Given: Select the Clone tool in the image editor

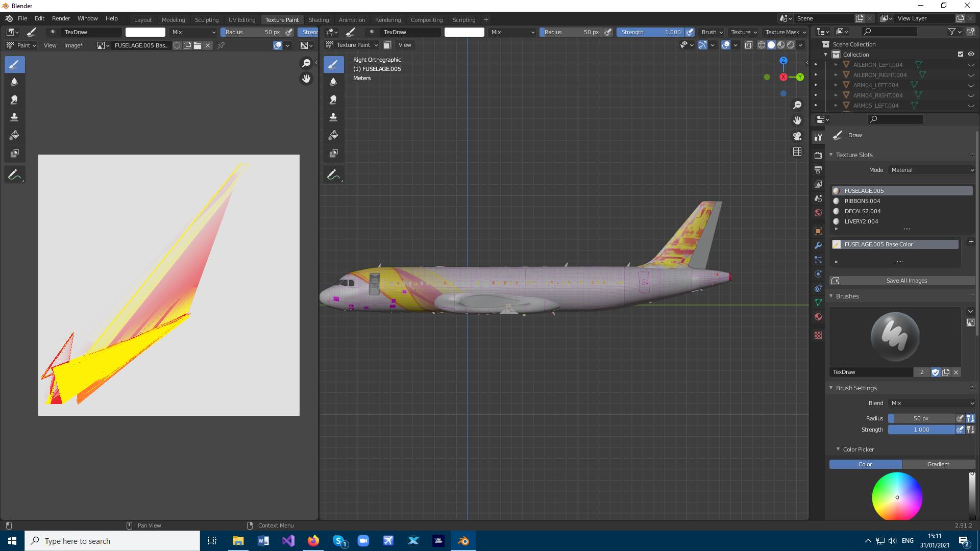Looking at the screenshot, I should pos(14,117).
